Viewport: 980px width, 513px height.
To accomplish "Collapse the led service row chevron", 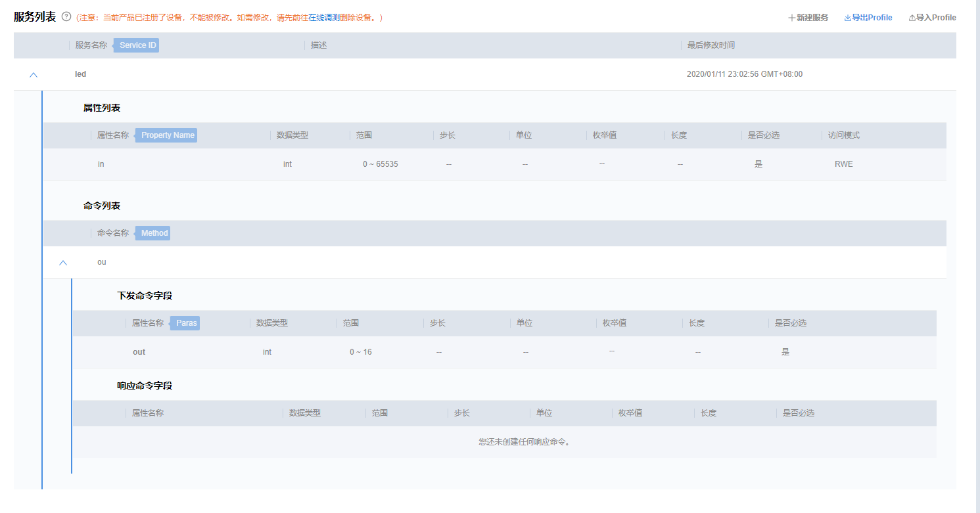I will click(x=34, y=75).
